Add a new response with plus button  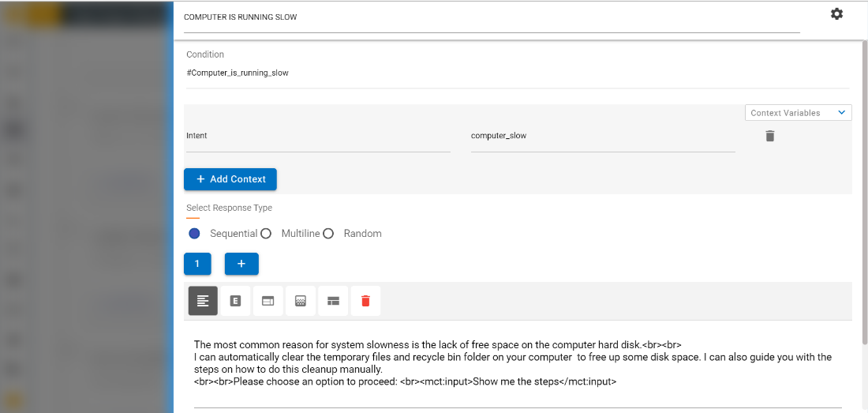pos(241,264)
